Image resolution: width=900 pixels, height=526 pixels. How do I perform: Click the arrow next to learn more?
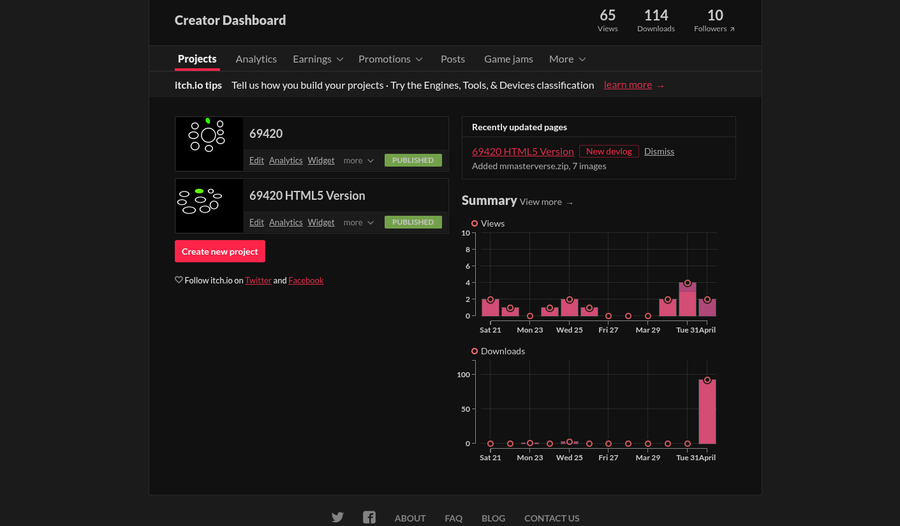[x=660, y=86]
